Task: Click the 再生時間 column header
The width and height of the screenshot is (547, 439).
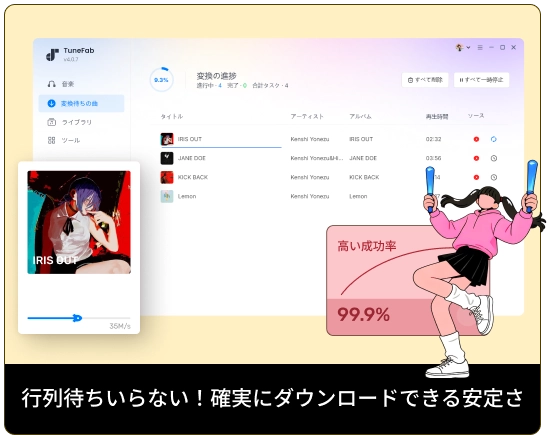Action: pos(437,117)
